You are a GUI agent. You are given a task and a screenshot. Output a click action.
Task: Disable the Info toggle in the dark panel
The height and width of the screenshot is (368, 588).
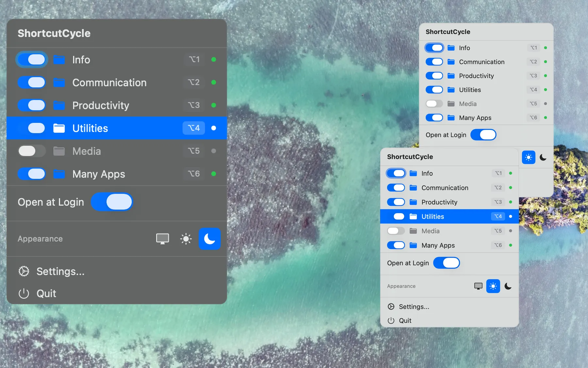[32, 60]
